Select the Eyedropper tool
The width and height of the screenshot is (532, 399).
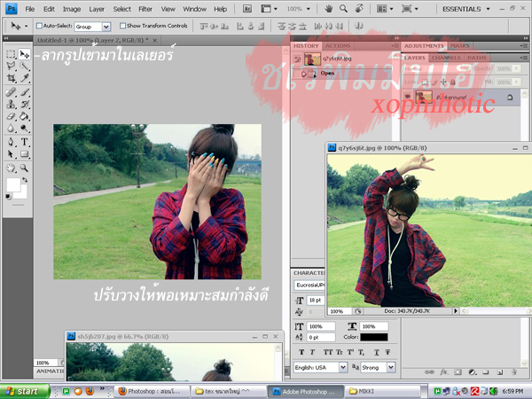coord(25,78)
